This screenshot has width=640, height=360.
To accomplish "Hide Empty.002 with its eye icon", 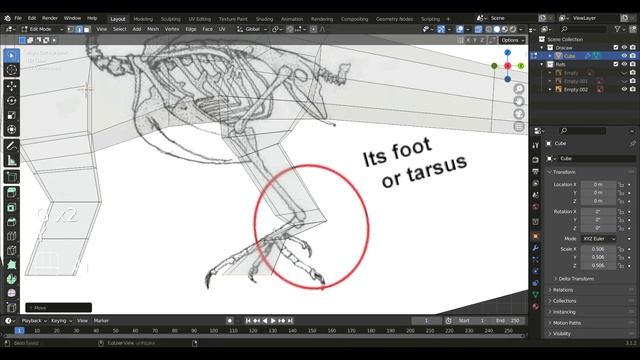I will tap(624, 89).
